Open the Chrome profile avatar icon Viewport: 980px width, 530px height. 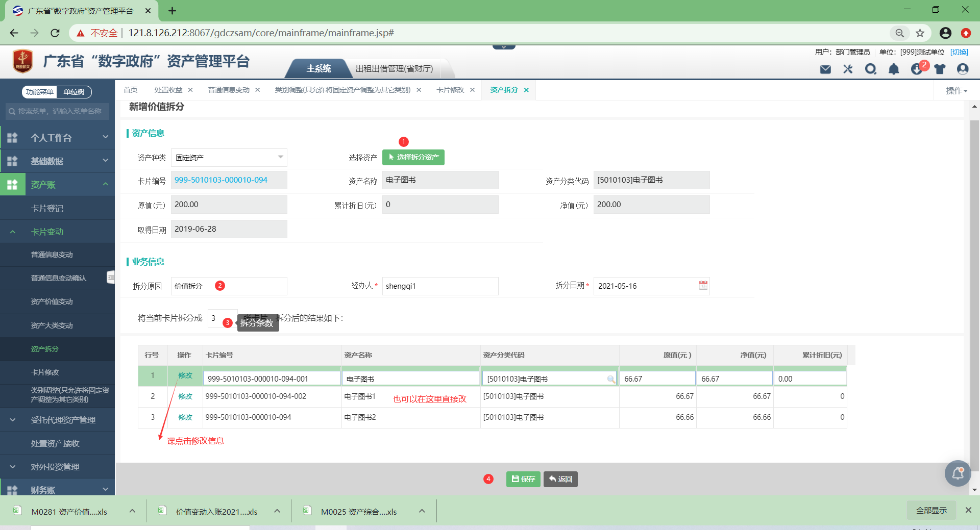(945, 33)
